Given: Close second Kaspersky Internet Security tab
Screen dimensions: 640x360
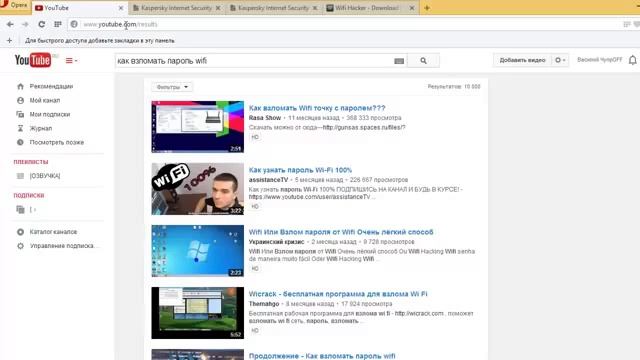Looking at the screenshot, I should pyautogui.click(x=315, y=8).
